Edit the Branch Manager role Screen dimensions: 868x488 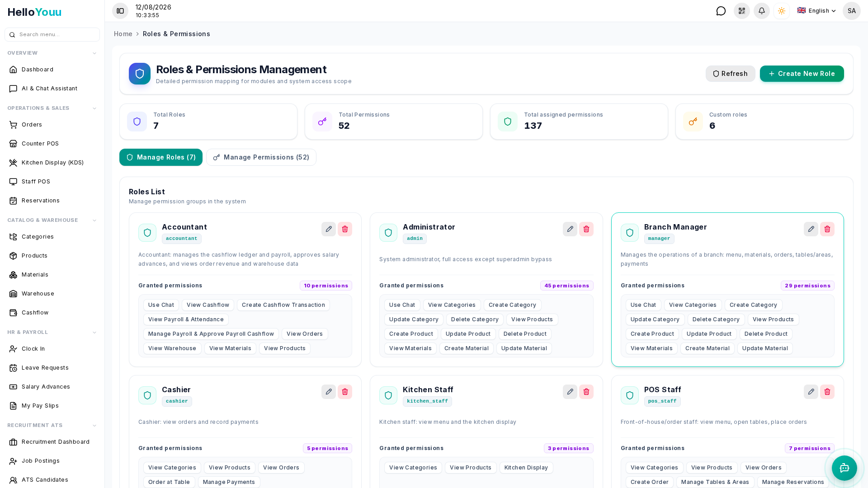click(x=811, y=229)
